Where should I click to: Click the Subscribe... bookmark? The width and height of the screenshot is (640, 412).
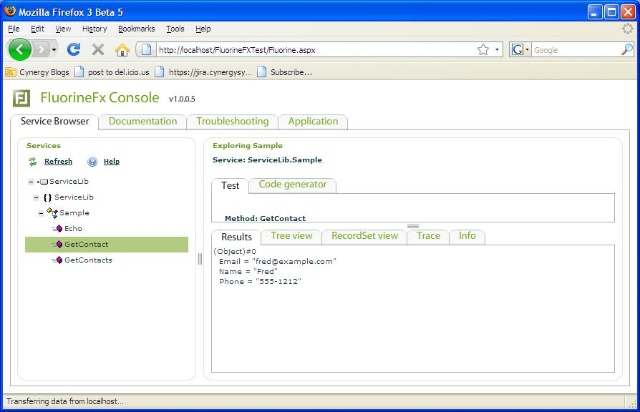[x=284, y=72]
